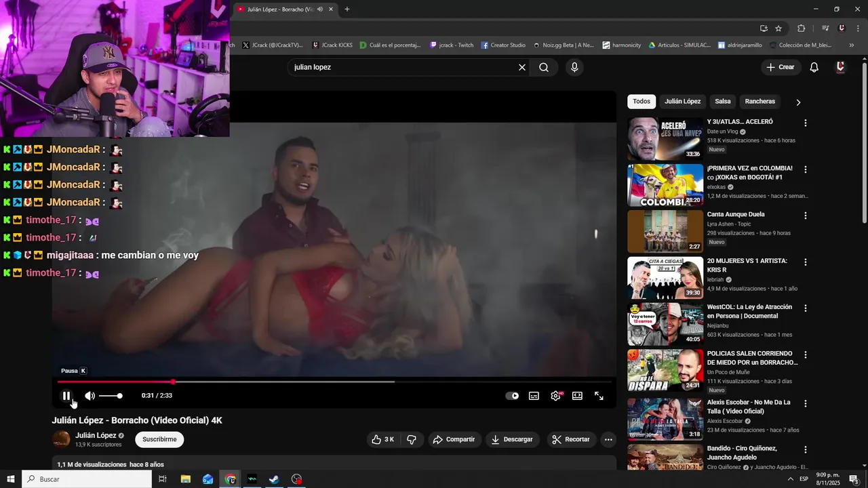This screenshot has height=488, width=868.
Task: Subscribe with the Suscribirme button
Action: pos(159,439)
